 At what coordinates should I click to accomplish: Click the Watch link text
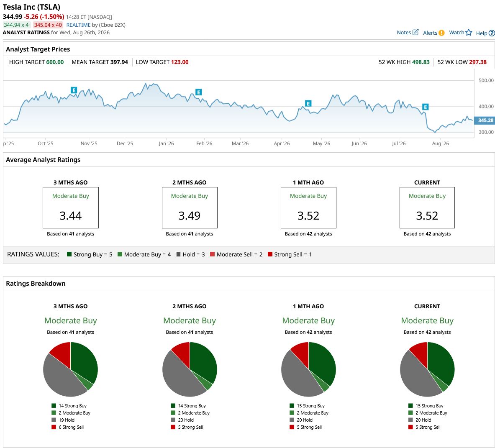tap(457, 33)
